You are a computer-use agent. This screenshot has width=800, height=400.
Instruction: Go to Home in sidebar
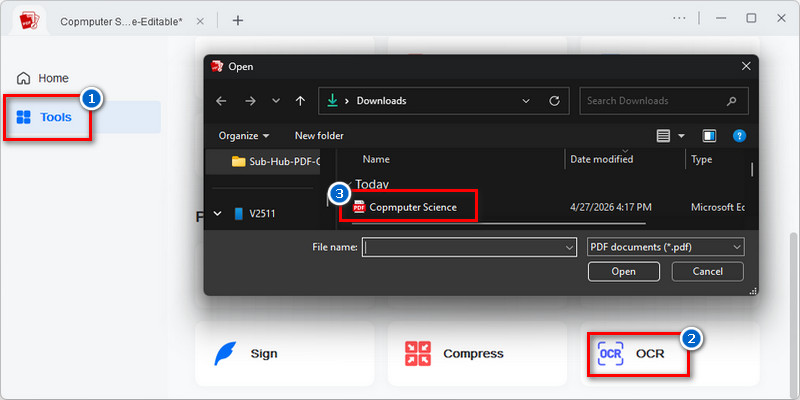(43, 79)
